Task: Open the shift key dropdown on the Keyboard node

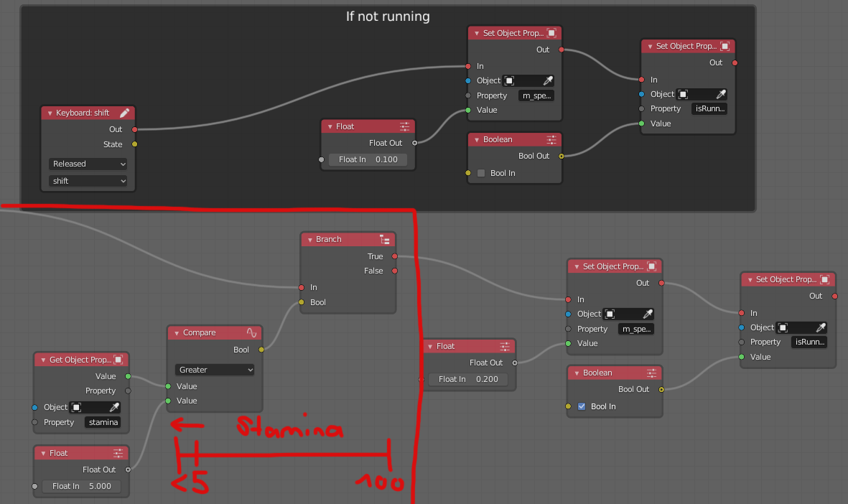Action: (x=88, y=181)
